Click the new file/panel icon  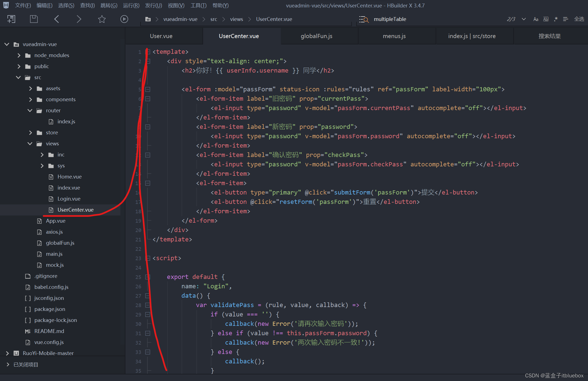[10, 19]
